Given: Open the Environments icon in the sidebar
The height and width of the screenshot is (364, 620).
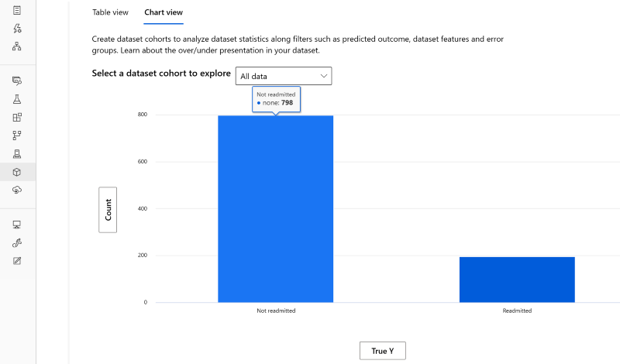Looking at the screenshot, I should tap(16, 154).
